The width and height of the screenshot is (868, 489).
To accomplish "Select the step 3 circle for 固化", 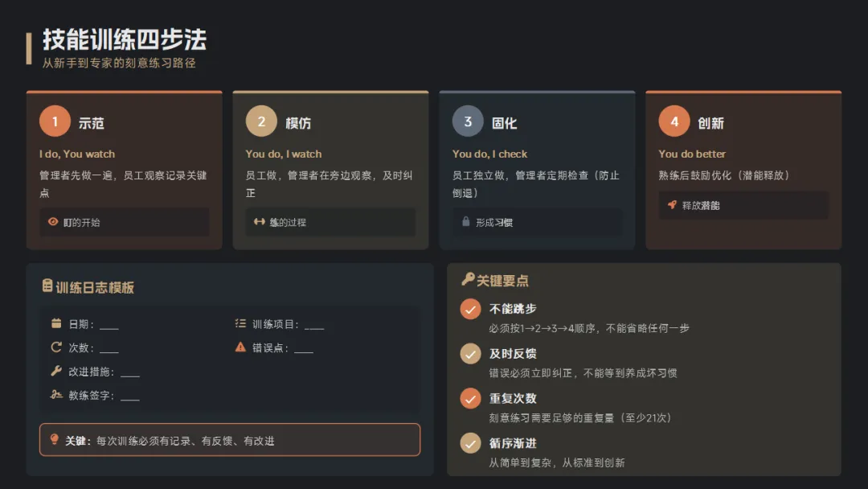I will [468, 121].
